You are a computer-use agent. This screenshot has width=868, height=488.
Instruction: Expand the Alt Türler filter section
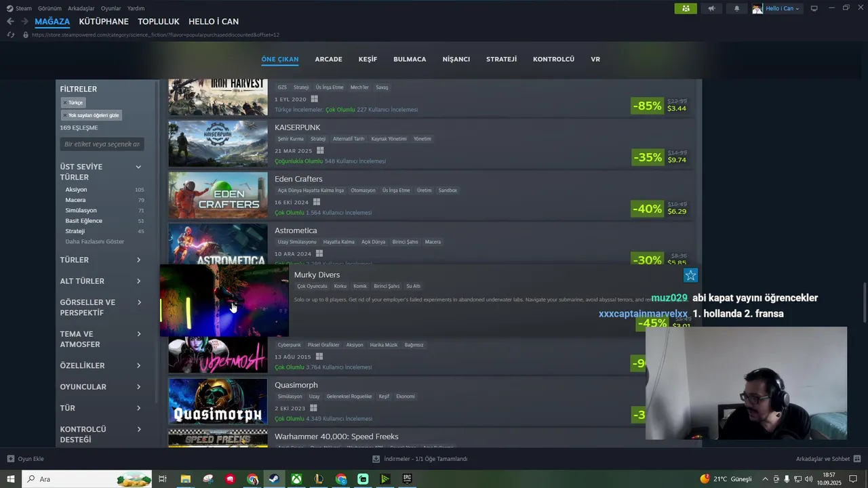(x=138, y=281)
